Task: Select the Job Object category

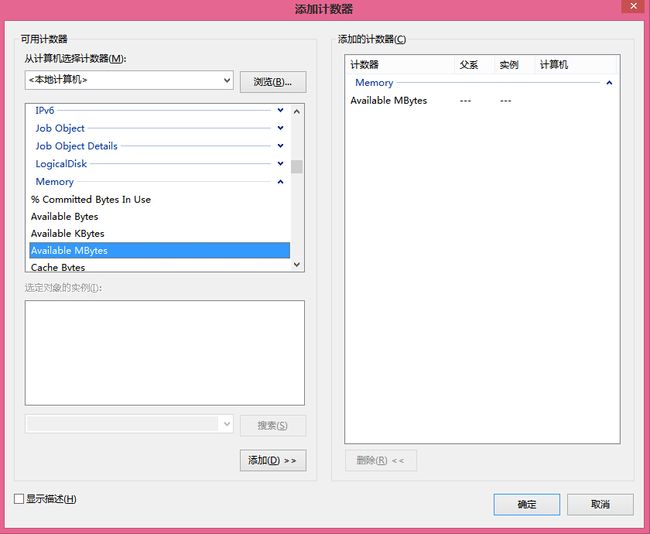Action: click(x=60, y=128)
